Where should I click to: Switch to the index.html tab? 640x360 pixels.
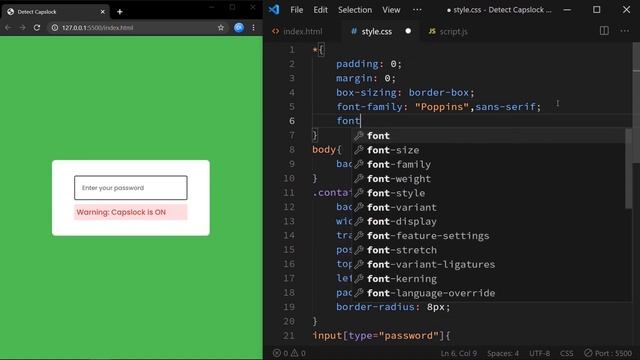click(298, 31)
